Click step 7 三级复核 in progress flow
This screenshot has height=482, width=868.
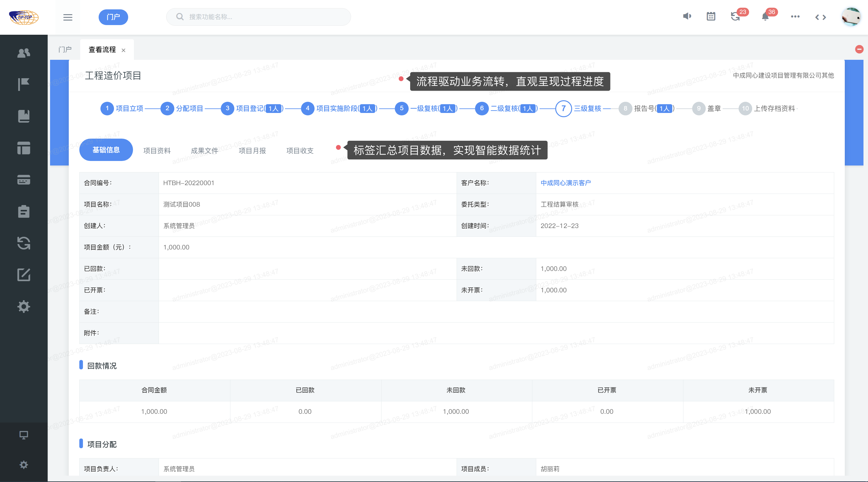click(563, 108)
